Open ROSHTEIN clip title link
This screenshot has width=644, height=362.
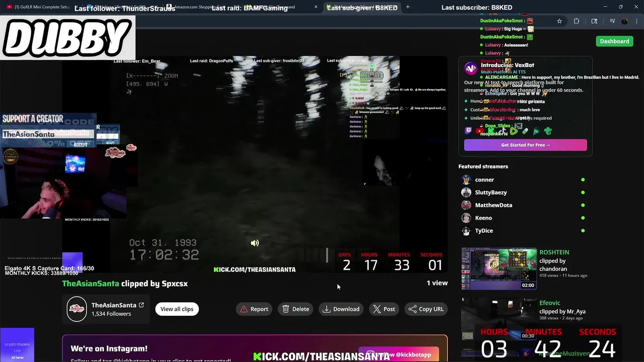[554, 252]
